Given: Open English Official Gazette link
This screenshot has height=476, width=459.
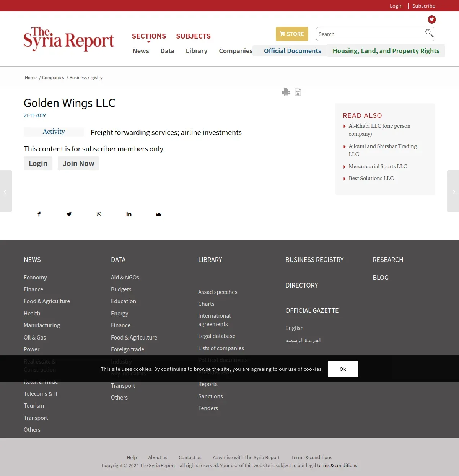Looking at the screenshot, I should 295,328.
